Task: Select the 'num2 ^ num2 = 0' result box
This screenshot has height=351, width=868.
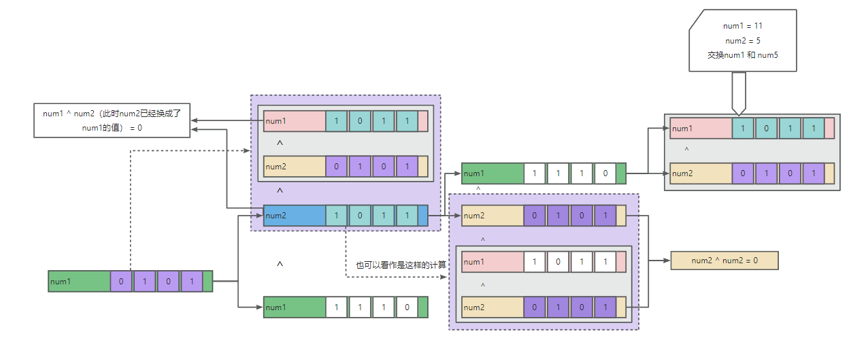Action: 724,261
